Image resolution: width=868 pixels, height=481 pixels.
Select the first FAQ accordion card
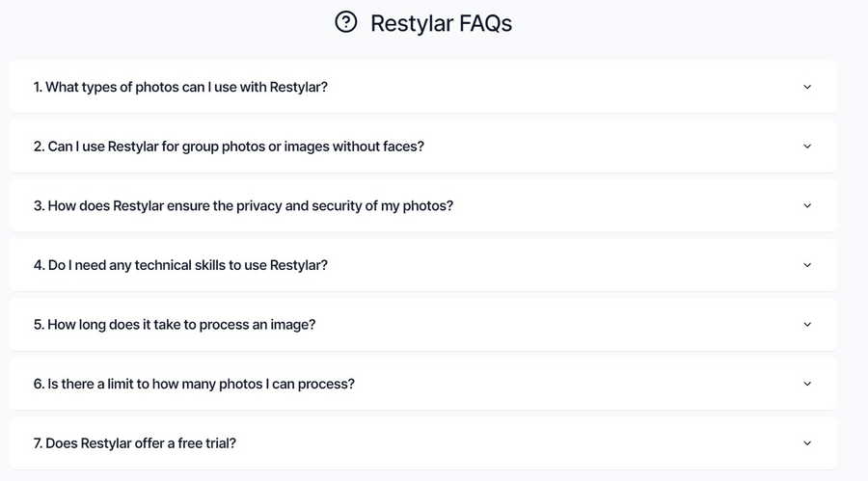[423, 87]
